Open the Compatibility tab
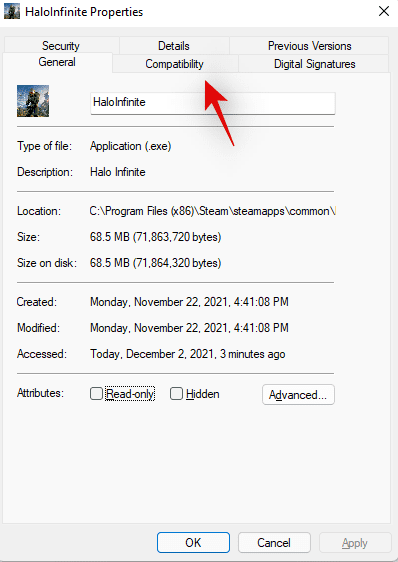 (175, 64)
